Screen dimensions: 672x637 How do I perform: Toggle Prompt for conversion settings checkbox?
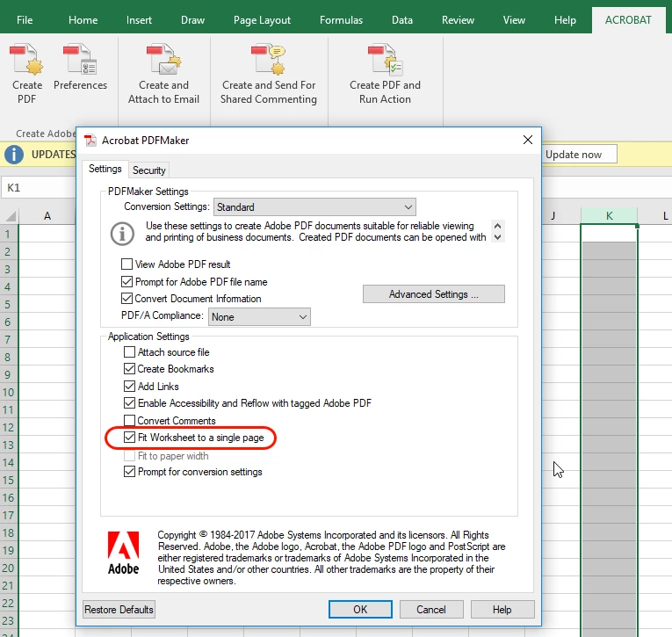tap(129, 472)
